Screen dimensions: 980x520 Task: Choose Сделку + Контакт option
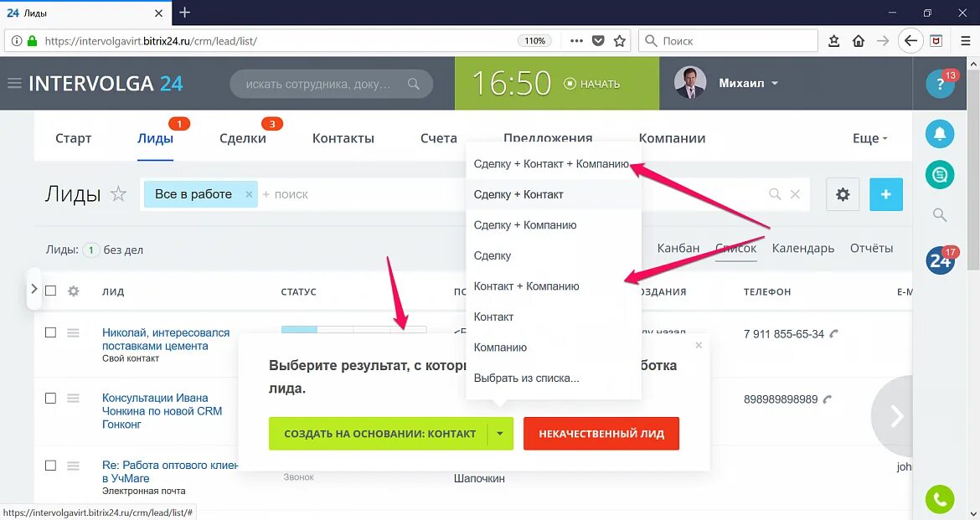pyautogui.click(x=554, y=194)
